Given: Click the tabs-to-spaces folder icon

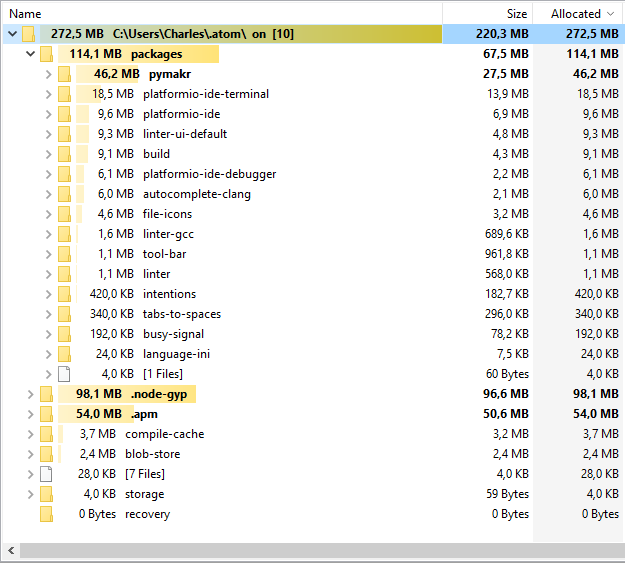Looking at the screenshot, I should pyautogui.click(x=65, y=314).
